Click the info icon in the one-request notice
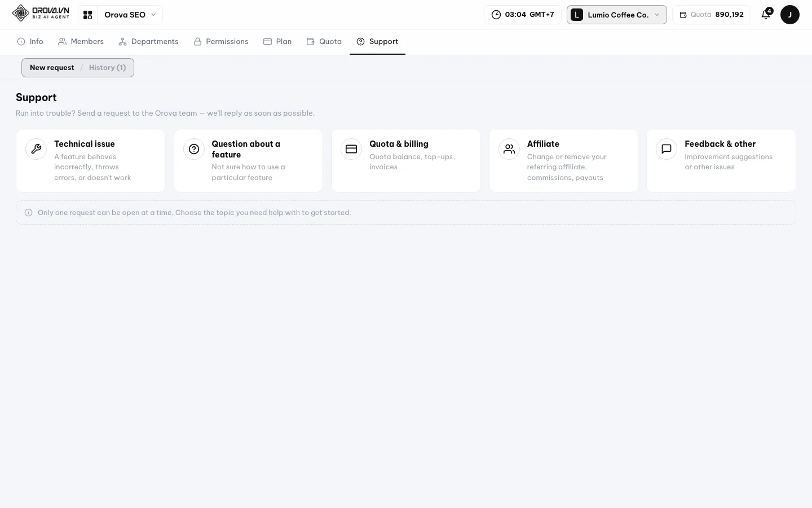The image size is (812, 508). click(x=28, y=213)
